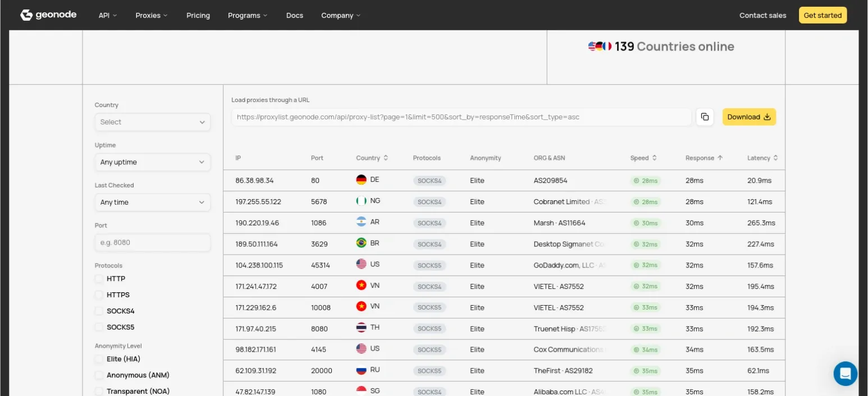
Task: Click the Thailand flag in TH row
Action: (362, 328)
